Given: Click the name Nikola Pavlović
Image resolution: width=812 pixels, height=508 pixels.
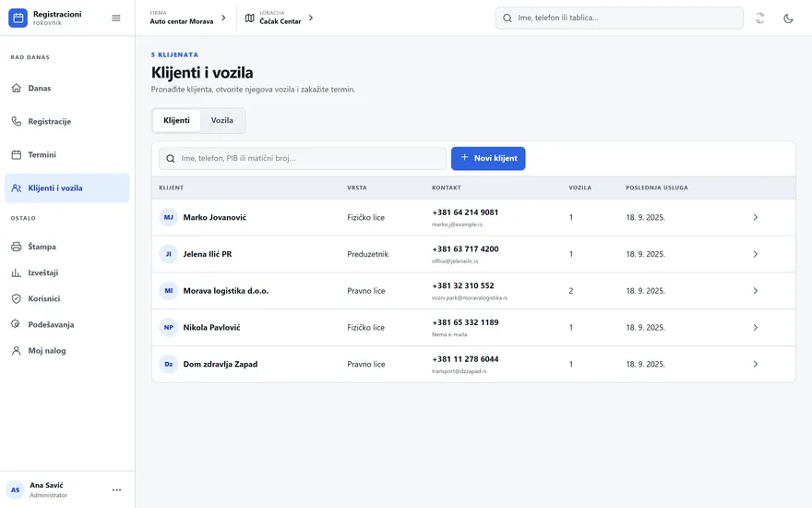Looking at the screenshot, I should point(211,328).
